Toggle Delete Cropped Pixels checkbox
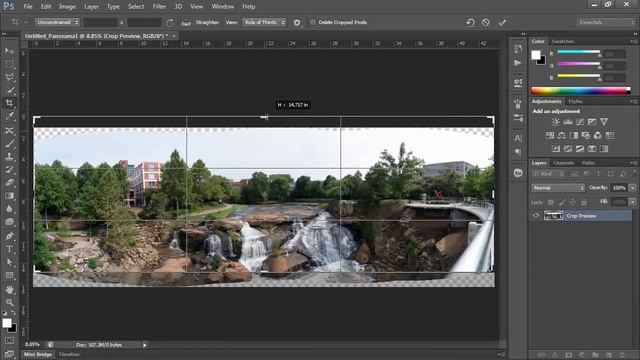This screenshot has height=360, width=640. click(313, 22)
